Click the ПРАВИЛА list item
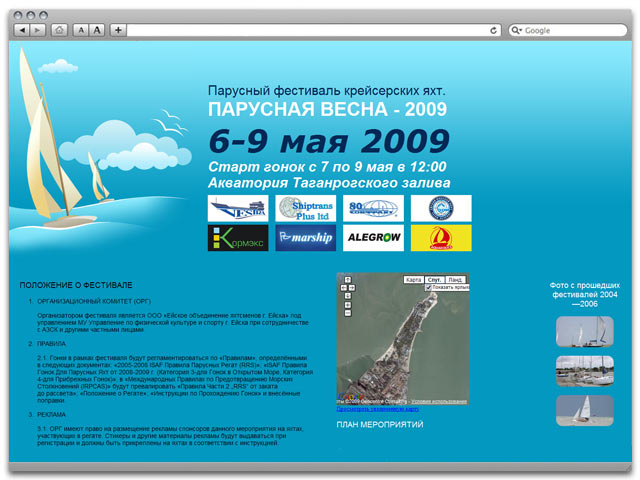 pyautogui.click(x=51, y=344)
